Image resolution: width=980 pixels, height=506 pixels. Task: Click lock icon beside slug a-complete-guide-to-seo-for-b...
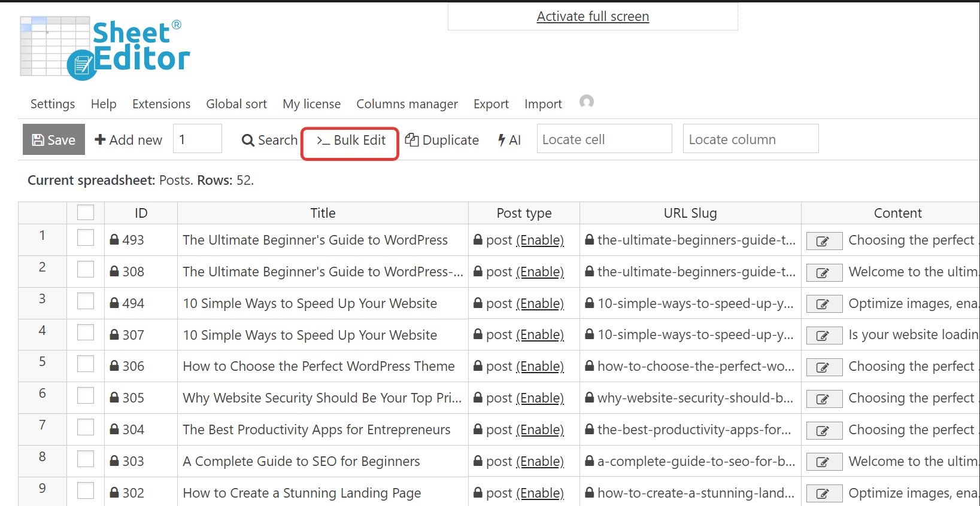coord(590,461)
